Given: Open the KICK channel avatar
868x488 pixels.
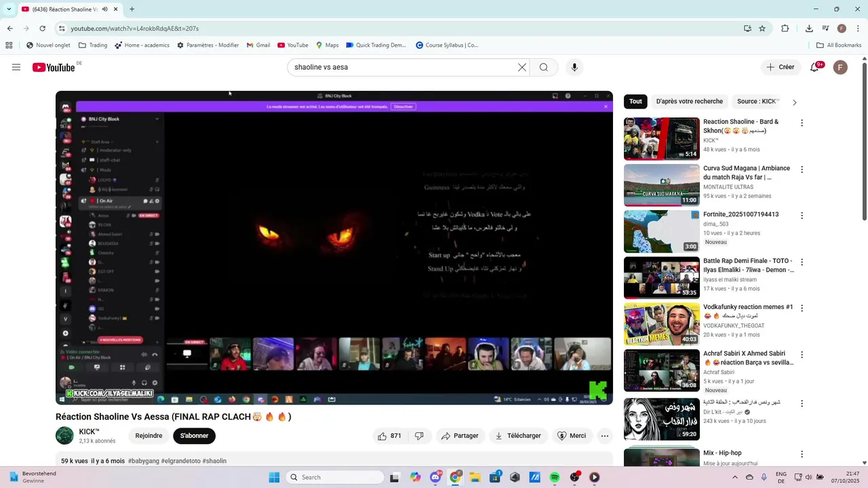Looking at the screenshot, I should [x=64, y=436].
